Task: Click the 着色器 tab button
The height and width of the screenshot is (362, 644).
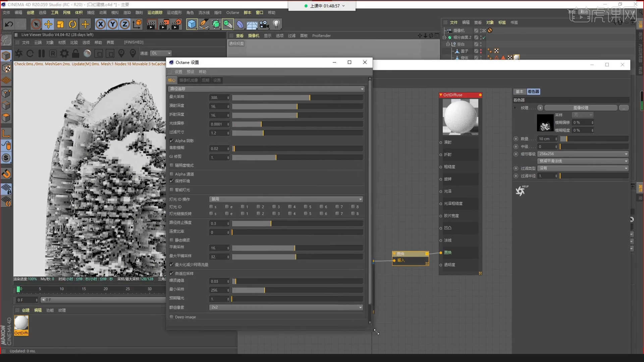Action: click(x=533, y=92)
